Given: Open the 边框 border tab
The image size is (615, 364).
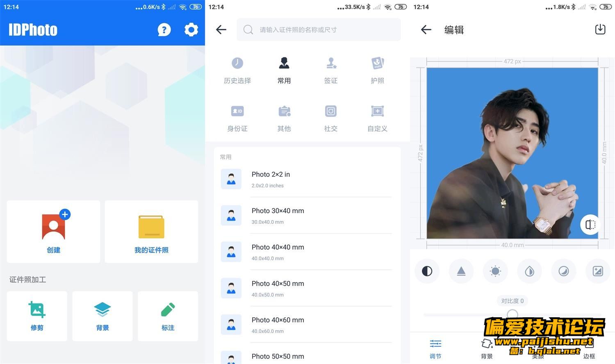Looking at the screenshot, I should point(589,349).
